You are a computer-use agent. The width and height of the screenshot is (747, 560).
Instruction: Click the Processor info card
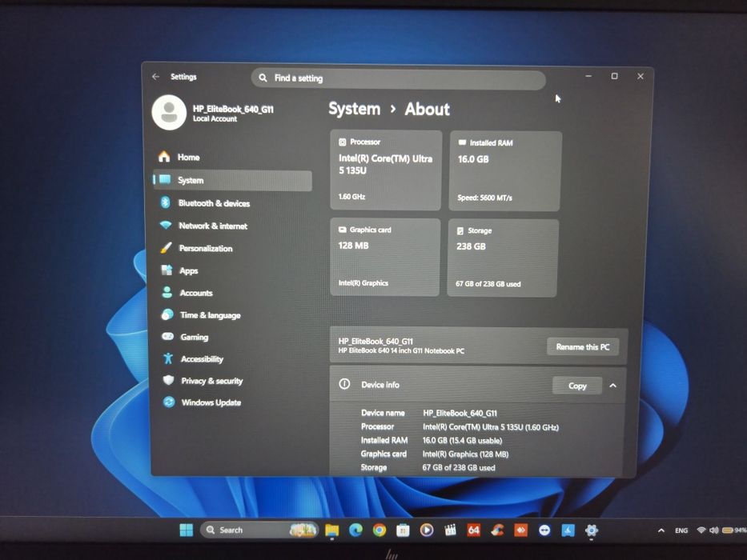pyautogui.click(x=386, y=170)
